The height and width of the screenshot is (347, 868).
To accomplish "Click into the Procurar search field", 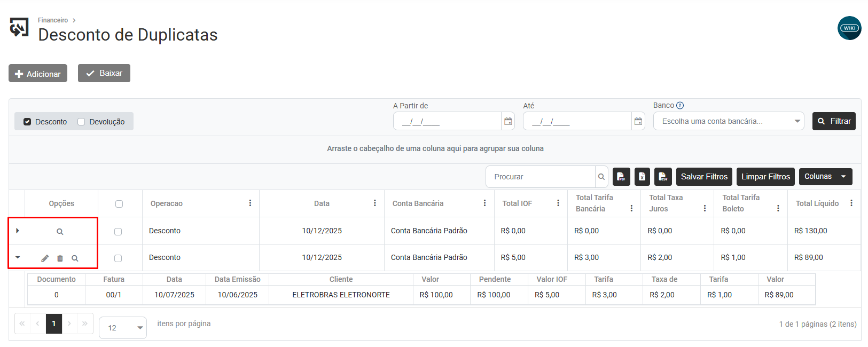I will click(x=541, y=177).
